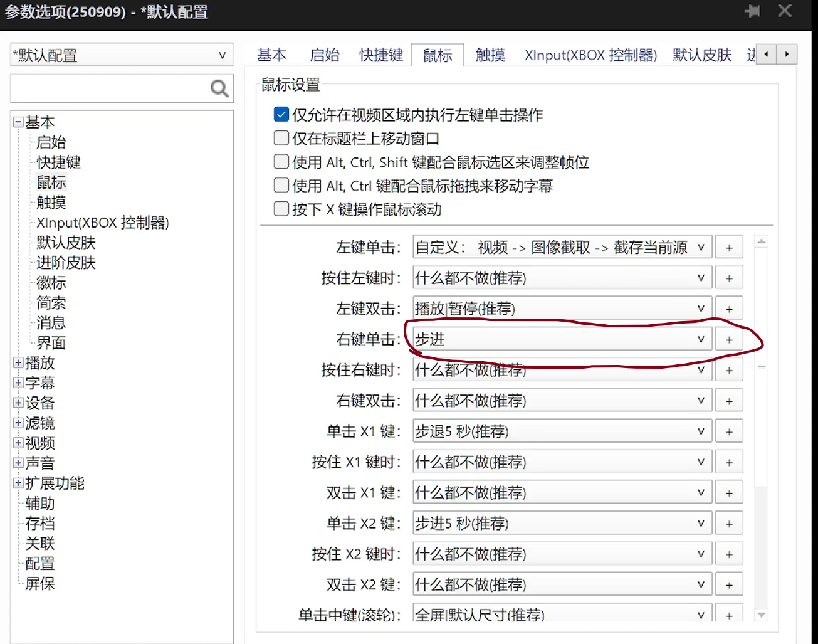Enable 按下 X 键操作鼠标滚动 checkbox
This screenshot has width=818, height=644.
[x=281, y=209]
